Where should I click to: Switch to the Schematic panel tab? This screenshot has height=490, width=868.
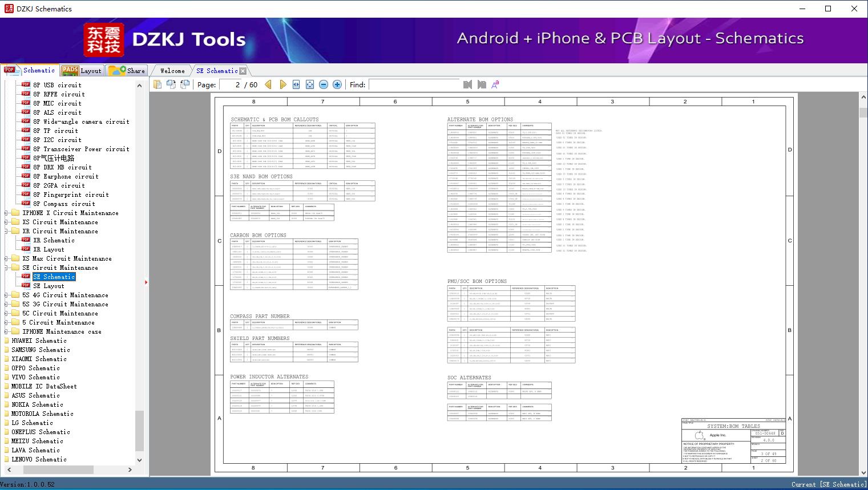pos(30,70)
